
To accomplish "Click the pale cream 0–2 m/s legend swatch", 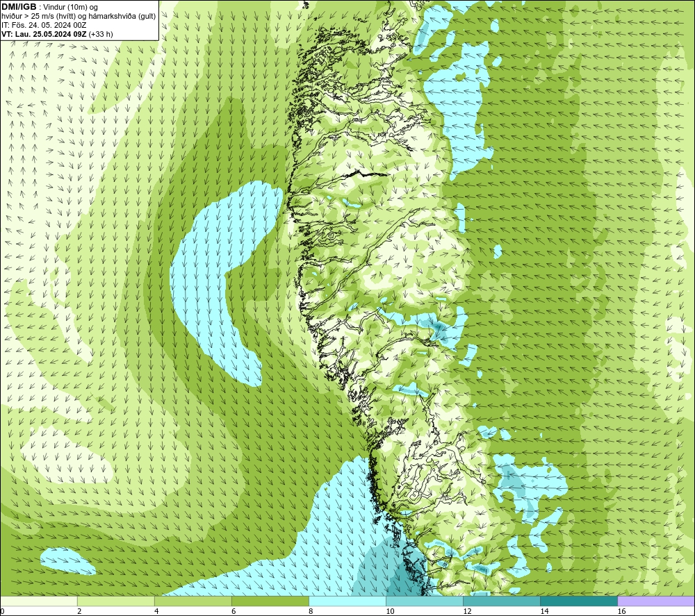I will coord(39,601).
